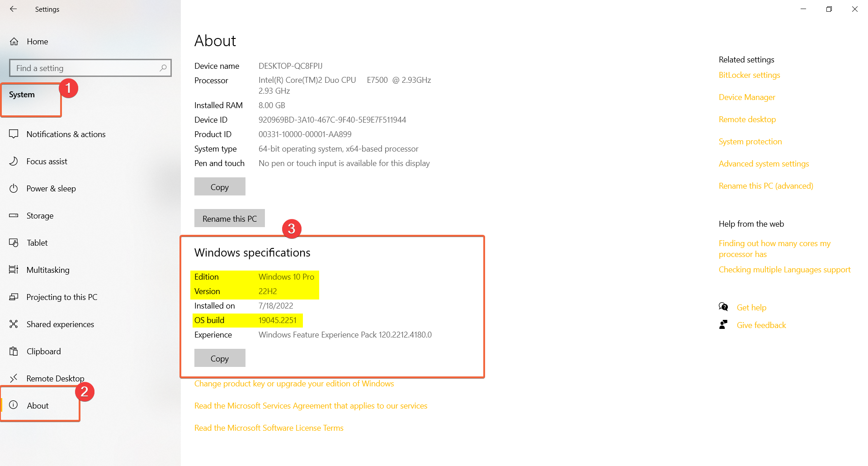Click the device name DESKTOP-QC8FPIJ

(291, 66)
